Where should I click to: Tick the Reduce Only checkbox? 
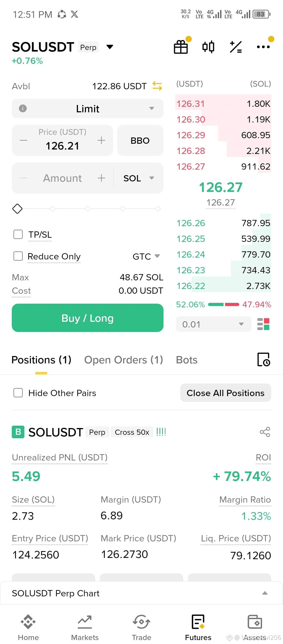point(18,256)
